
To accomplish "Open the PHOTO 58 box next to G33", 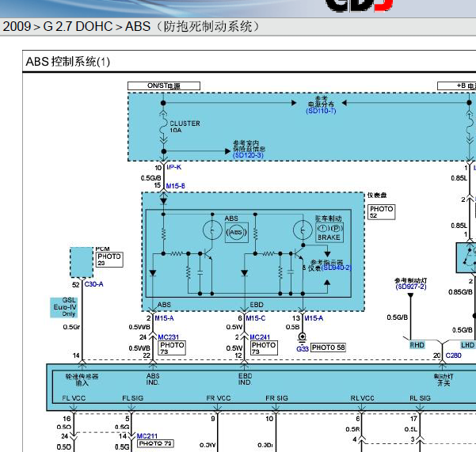I will pyautogui.click(x=328, y=348).
